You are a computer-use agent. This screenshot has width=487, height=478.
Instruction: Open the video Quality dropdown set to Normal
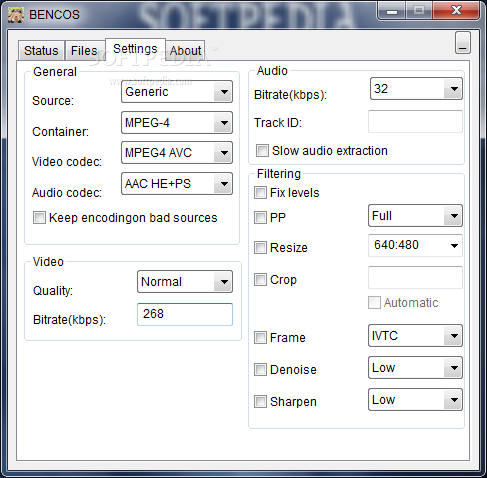[x=185, y=282]
